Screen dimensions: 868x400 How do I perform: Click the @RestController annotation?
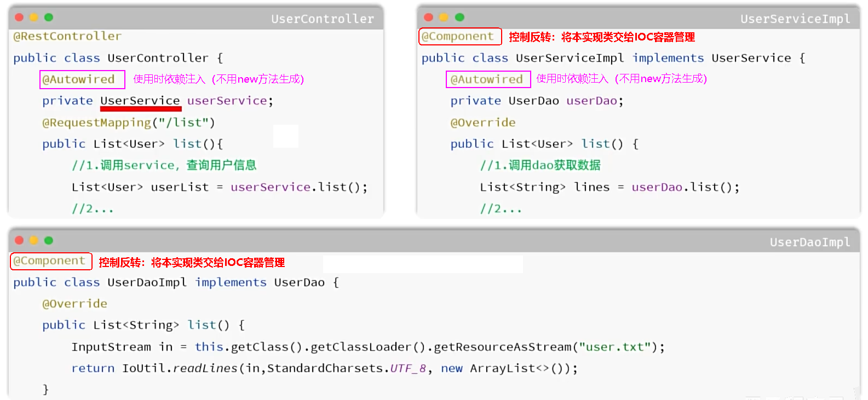(x=67, y=36)
